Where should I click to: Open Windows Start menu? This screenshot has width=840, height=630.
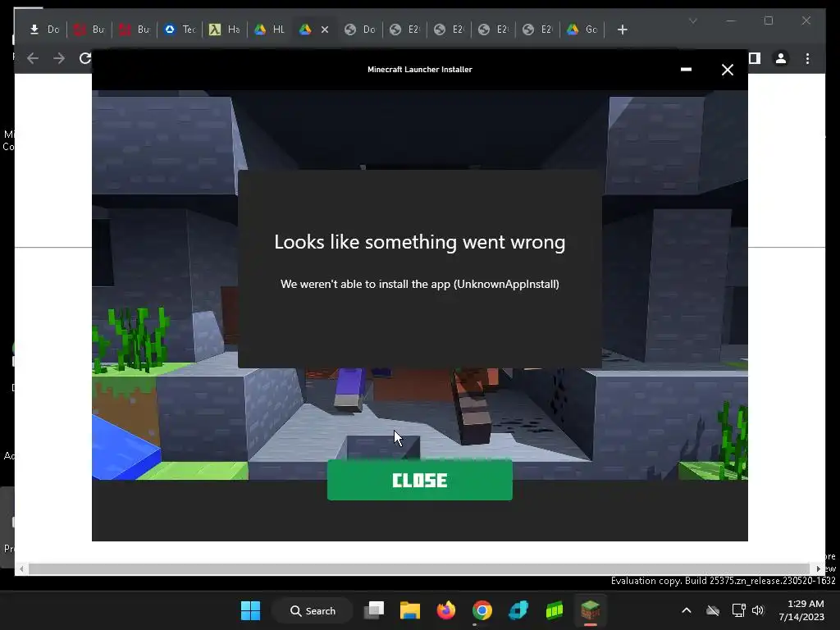pyautogui.click(x=250, y=610)
